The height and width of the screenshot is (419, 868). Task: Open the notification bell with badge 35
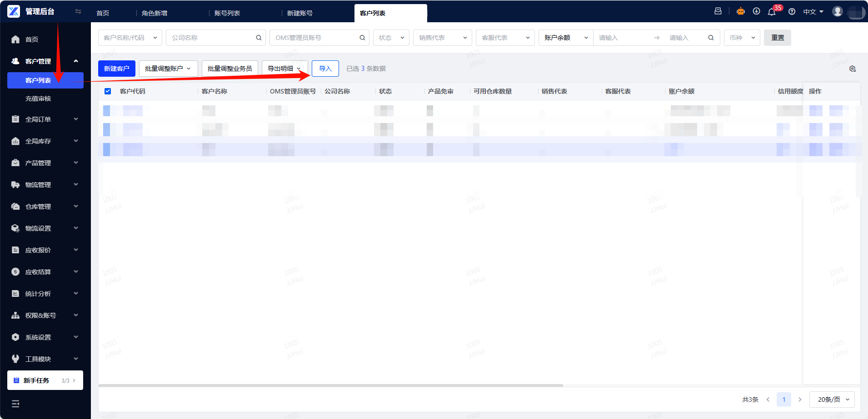(772, 12)
